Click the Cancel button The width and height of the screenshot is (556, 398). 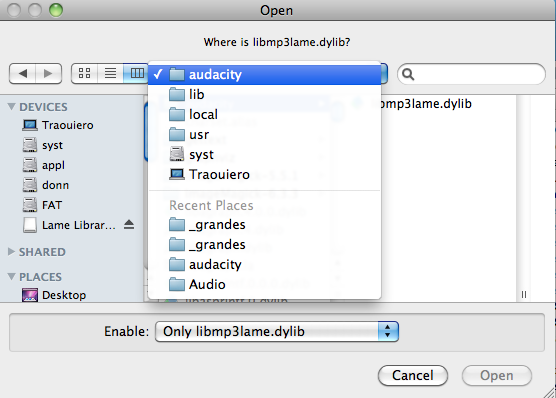pyautogui.click(x=413, y=375)
